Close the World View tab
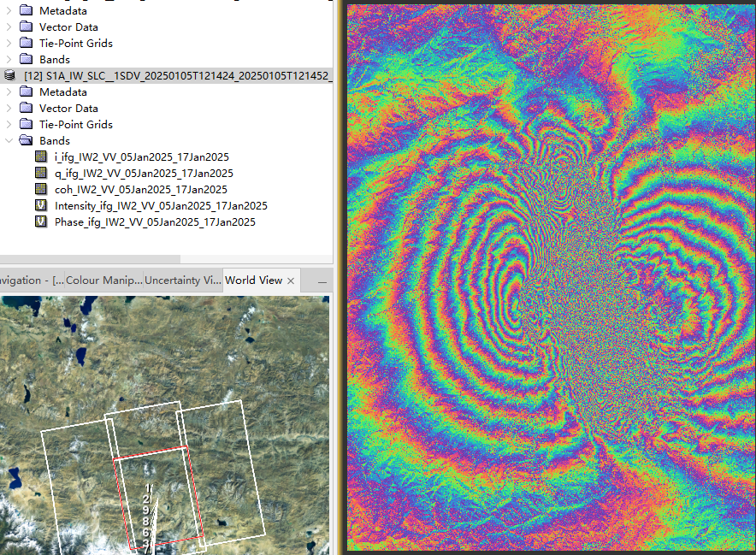The width and height of the screenshot is (756, 555). click(291, 280)
